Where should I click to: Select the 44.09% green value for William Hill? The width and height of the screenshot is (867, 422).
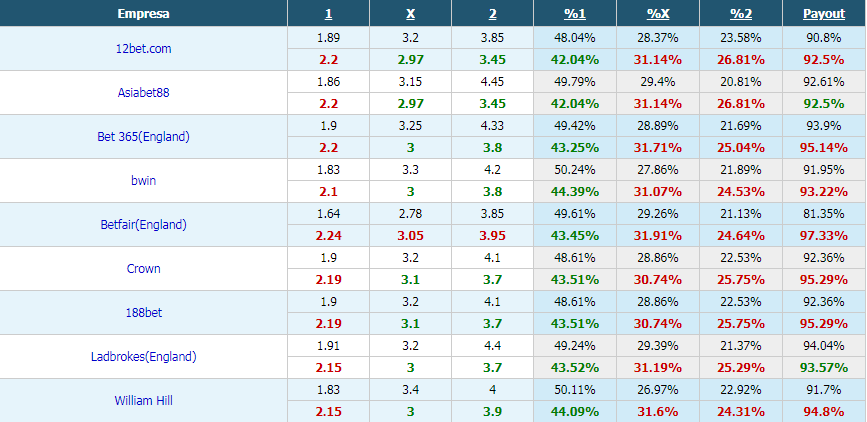coord(574,411)
